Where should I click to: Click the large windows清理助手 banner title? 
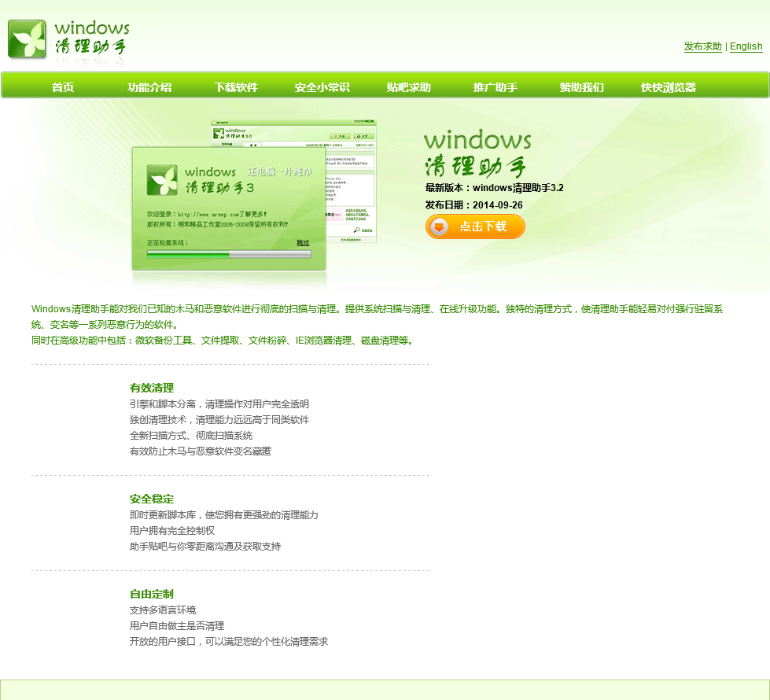477,153
